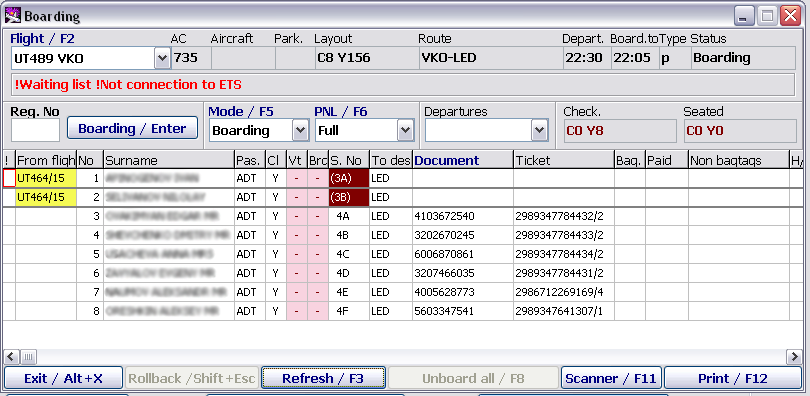Click the horizontal scrollbar left arrow
Screen dimensions: 810x396
pyautogui.click(x=11, y=356)
